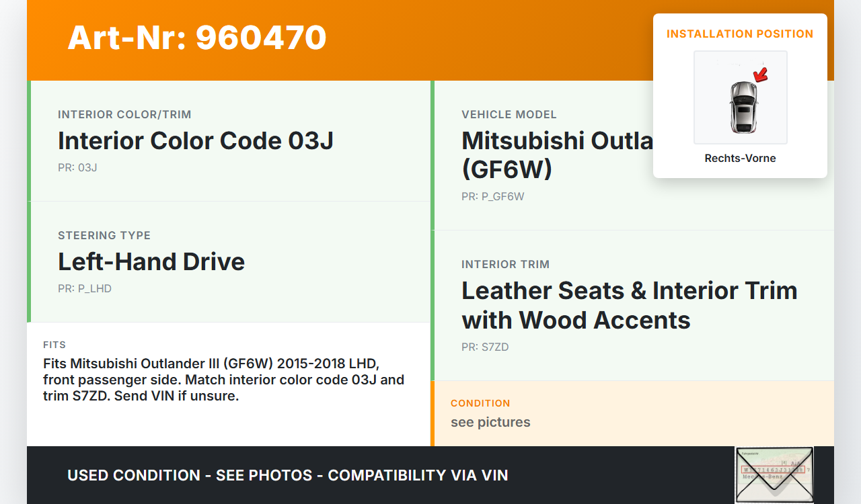The height and width of the screenshot is (504, 861).
Task: Select the Mitsubishi (GF6W) model name
Action: pyautogui.click(x=558, y=155)
